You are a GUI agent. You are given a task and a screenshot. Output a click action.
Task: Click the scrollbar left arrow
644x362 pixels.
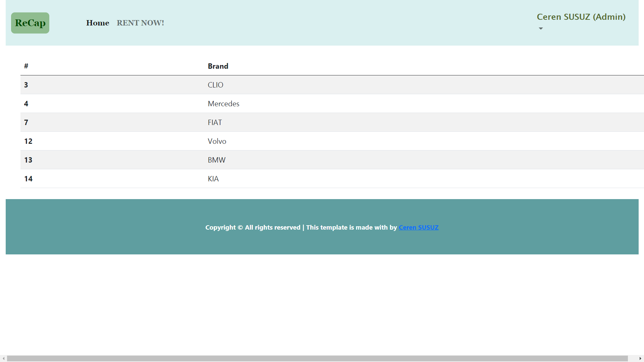tap(3, 358)
